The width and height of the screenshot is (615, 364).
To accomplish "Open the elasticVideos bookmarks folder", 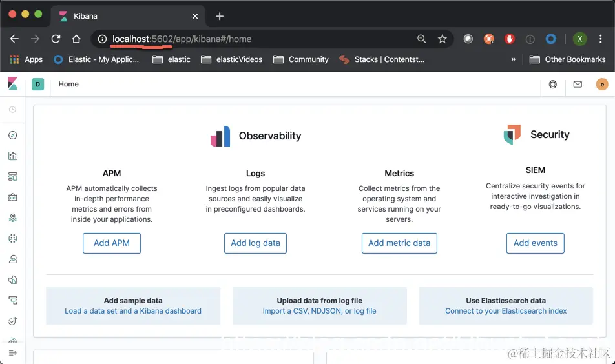I will click(x=231, y=59).
